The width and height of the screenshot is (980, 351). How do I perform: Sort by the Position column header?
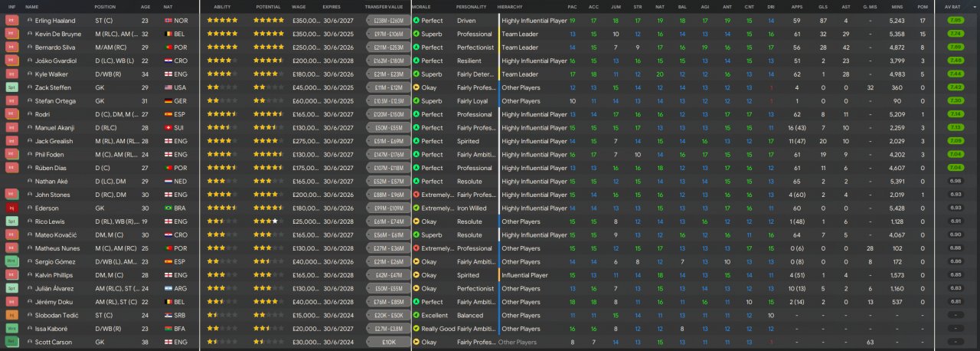pos(105,6)
